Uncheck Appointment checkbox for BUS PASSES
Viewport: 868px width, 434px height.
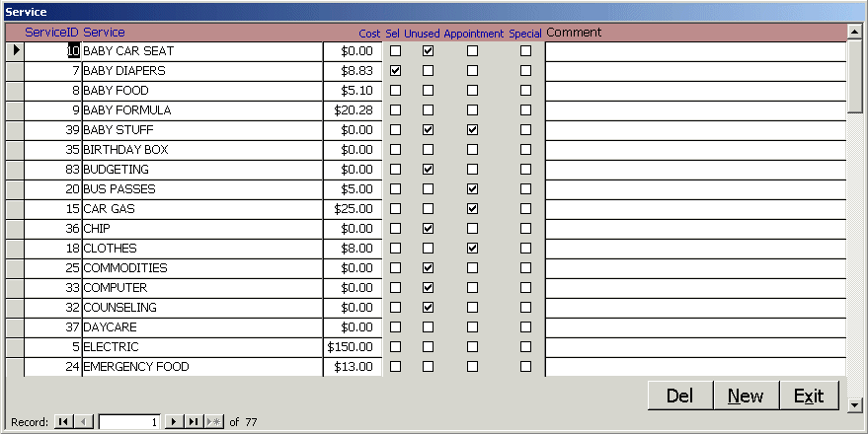pyautogui.click(x=472, y=188)
